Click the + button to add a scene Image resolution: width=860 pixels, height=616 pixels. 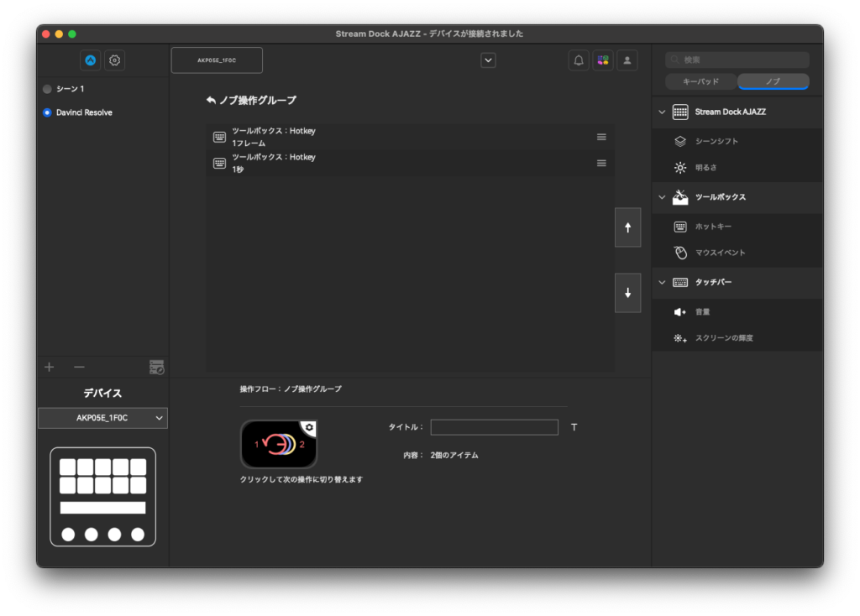pos(49,367)
